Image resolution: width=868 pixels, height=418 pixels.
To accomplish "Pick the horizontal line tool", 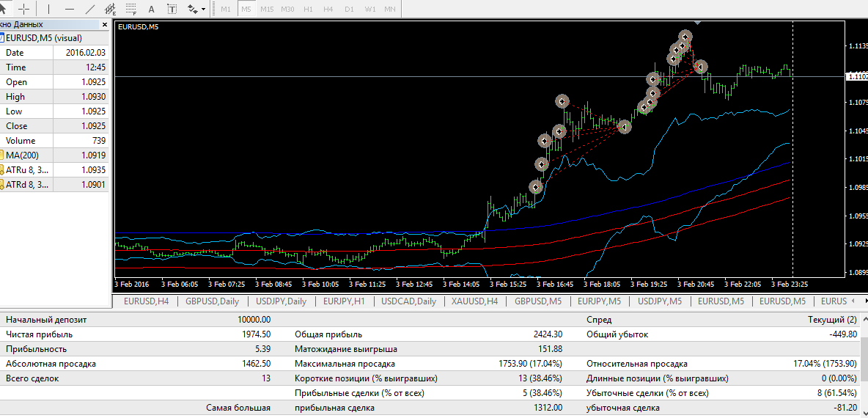I will [x=69, y=9].
